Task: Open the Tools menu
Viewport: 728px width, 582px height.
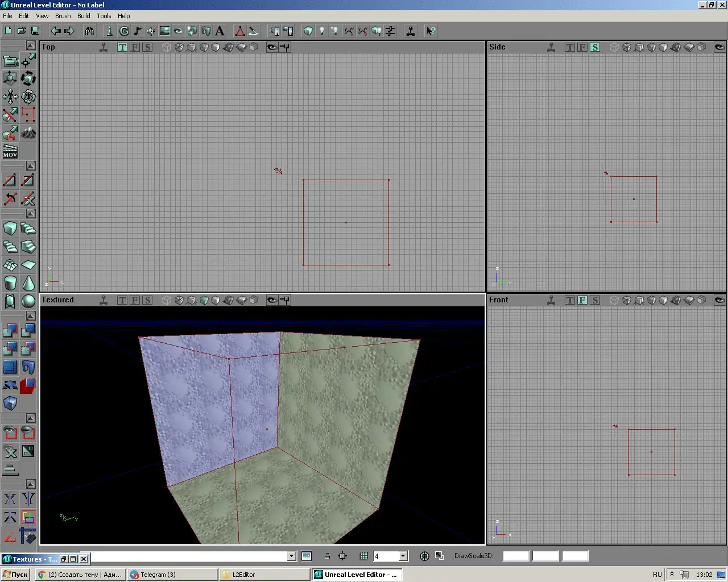Action: [x=104, y=16]
